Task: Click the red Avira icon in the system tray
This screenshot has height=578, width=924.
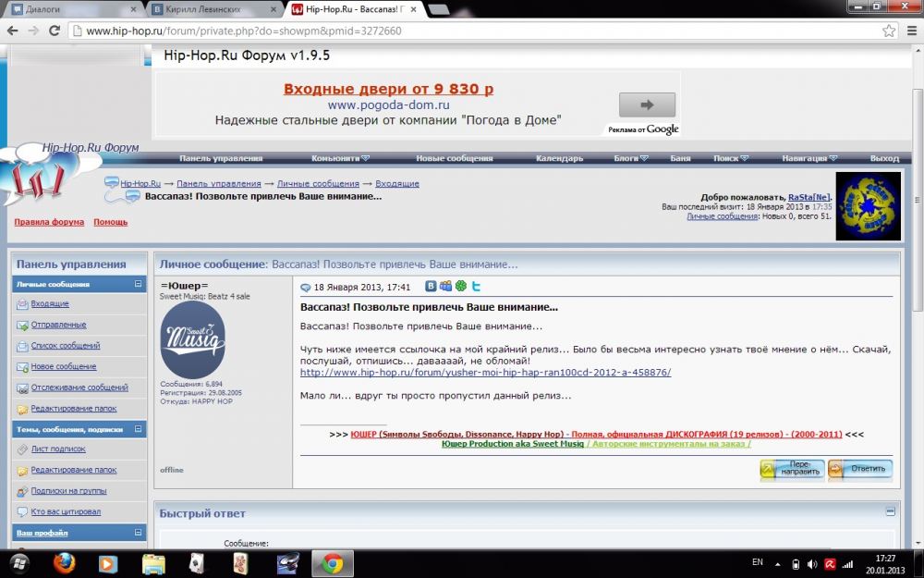Action: (830, 564)
